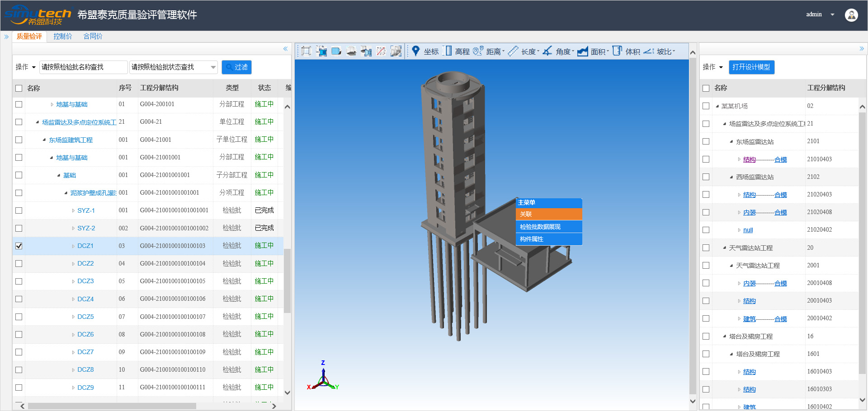Check the DCZ5 row checkbox
This screenshot has width=868, height=411.
click(x=19, y=317)
